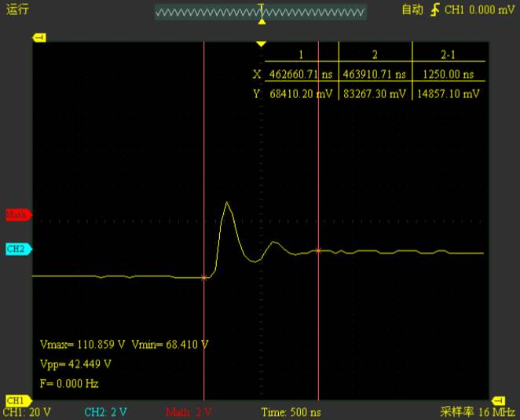Click cursor 2 cross marker on waveform
The height and width of the screenshot is (420, 520).
[318, 251]
